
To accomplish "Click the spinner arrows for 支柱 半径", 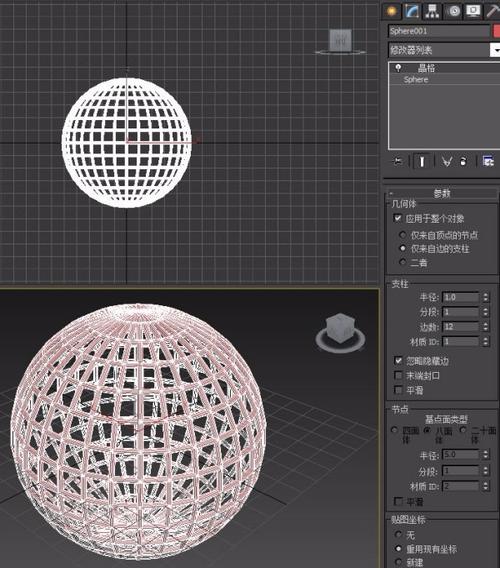I will tap(486, 297).
